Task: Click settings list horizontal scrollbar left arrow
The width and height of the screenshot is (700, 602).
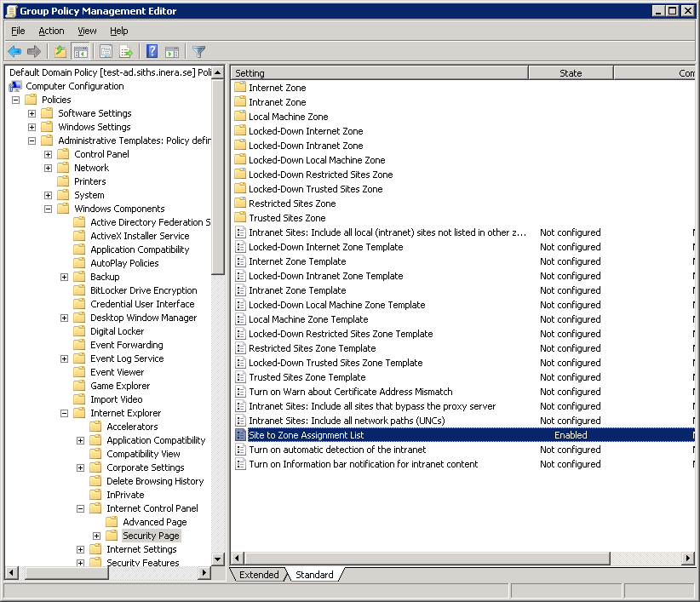Action: (x=237, y=558)
